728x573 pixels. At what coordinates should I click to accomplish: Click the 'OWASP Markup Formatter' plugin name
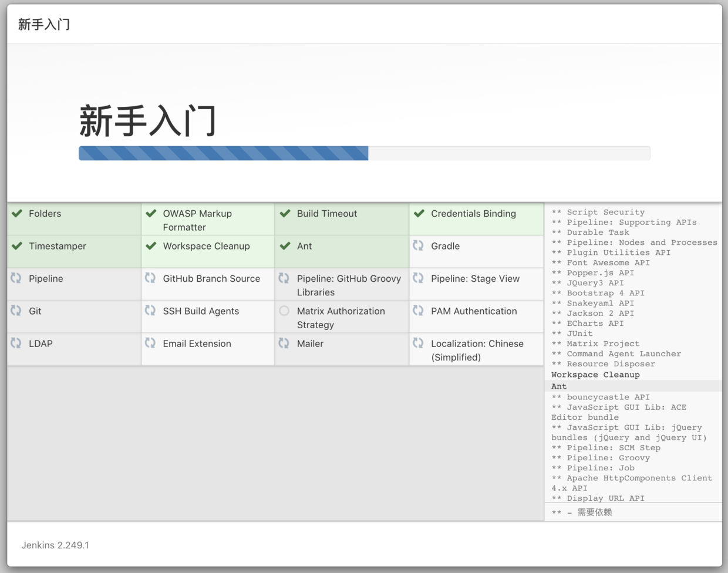tap(197, 220)
